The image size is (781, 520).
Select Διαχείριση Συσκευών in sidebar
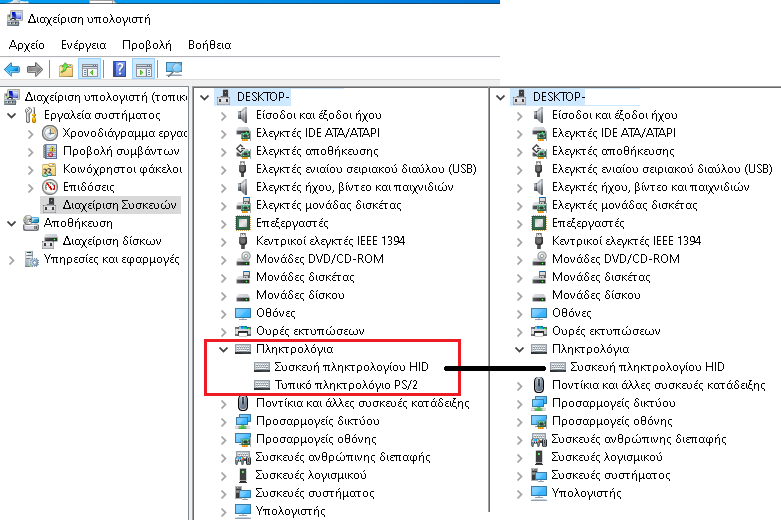[x=120, y=205]
